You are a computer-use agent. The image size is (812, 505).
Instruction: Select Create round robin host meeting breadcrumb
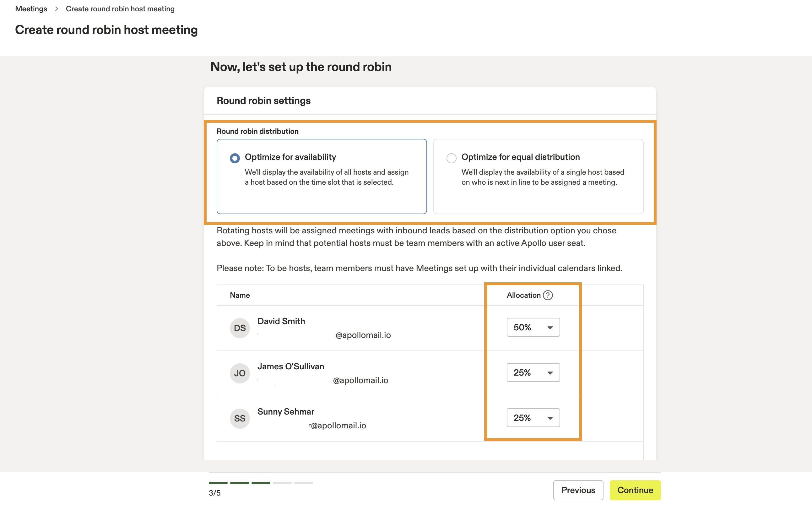120,9
